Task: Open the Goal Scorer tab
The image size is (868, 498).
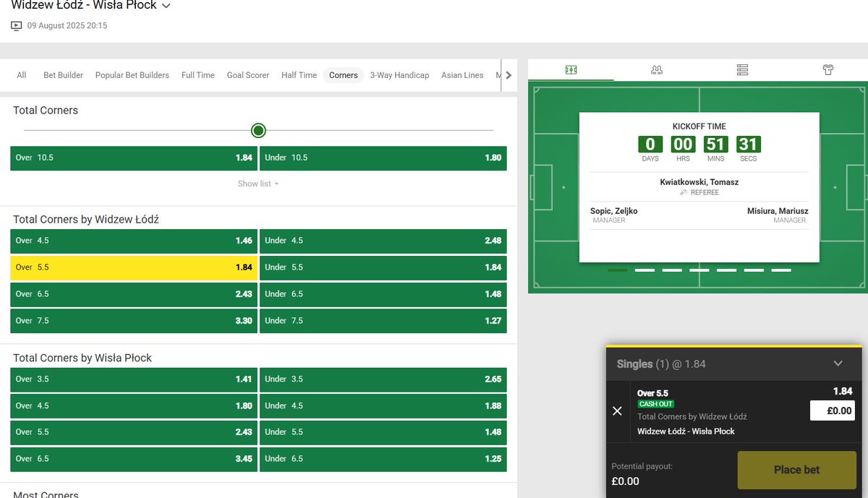Action: coord(247,74)
